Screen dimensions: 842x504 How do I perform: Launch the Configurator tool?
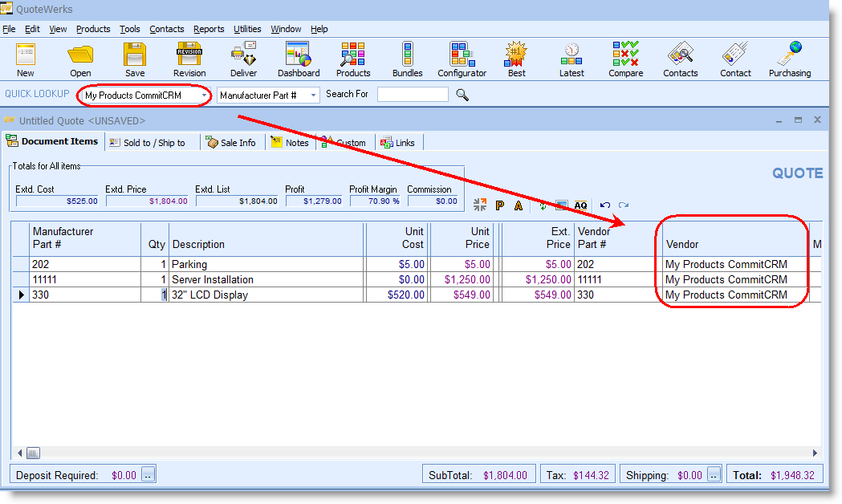[x=462, y=59]
